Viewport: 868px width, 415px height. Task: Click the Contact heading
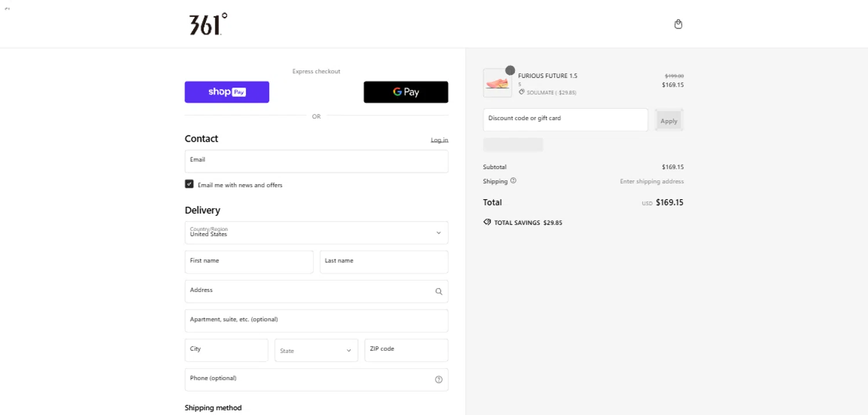[201, 139]
